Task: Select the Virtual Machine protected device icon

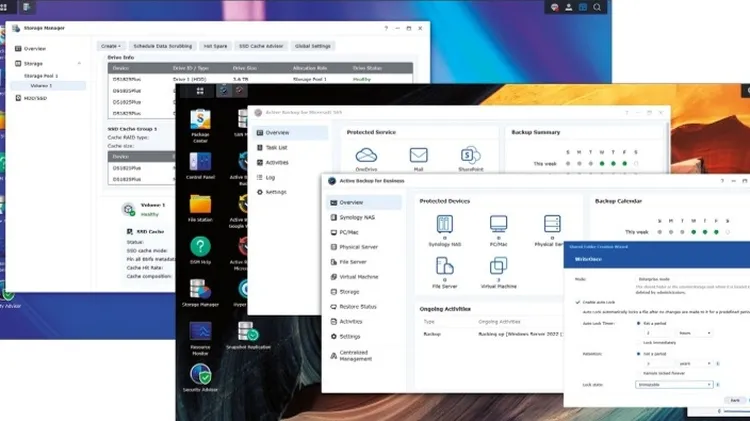Action: 497,266
